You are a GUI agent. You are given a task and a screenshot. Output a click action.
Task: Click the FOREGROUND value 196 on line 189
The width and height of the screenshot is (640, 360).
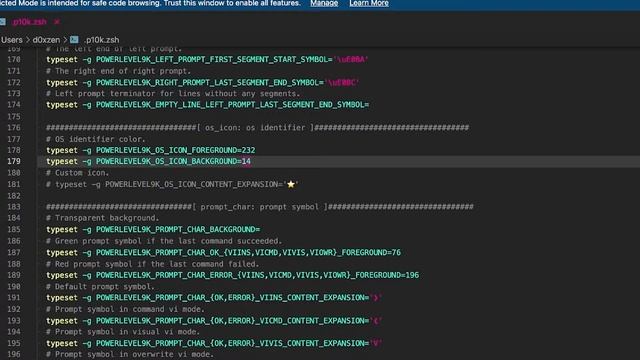pyautogui.click(x=412, y=275)
